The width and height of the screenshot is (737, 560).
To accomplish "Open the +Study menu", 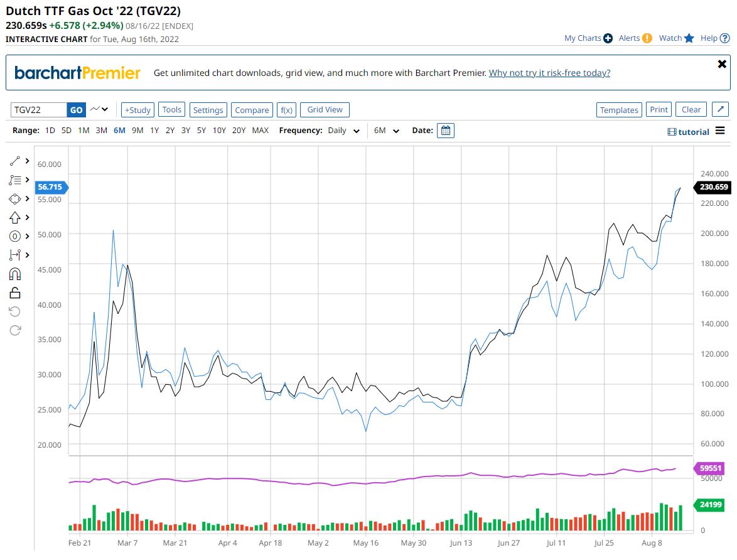I will tap(137, 110).
